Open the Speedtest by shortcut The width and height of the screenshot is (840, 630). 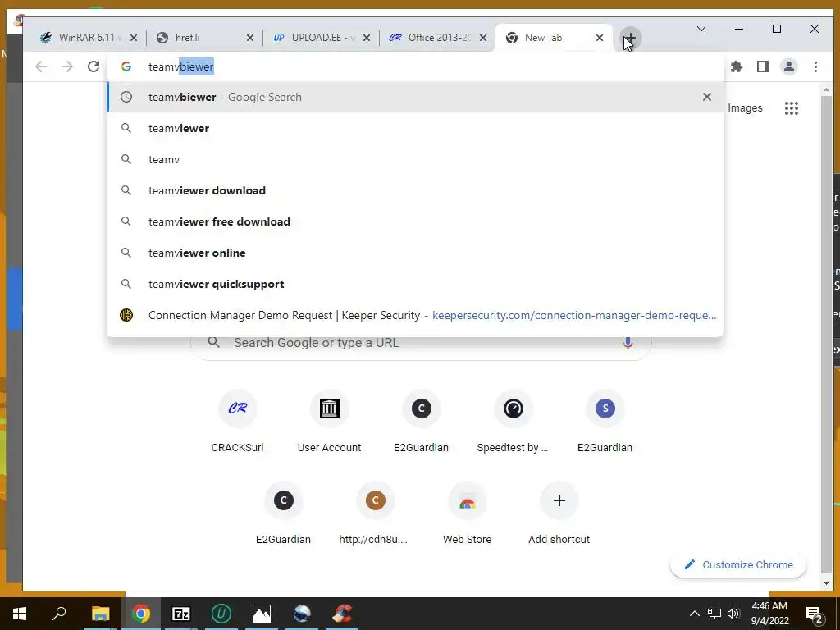[x=514, y=422]
